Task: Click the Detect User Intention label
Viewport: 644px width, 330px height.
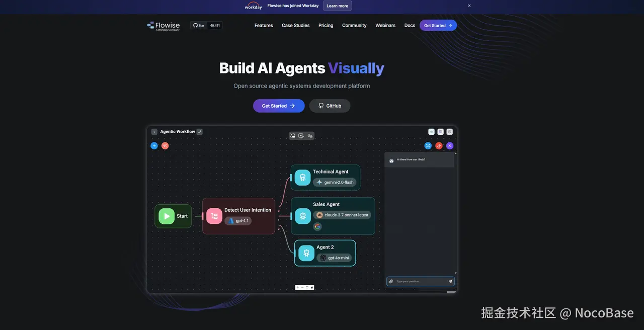Action: click(248, 210)
